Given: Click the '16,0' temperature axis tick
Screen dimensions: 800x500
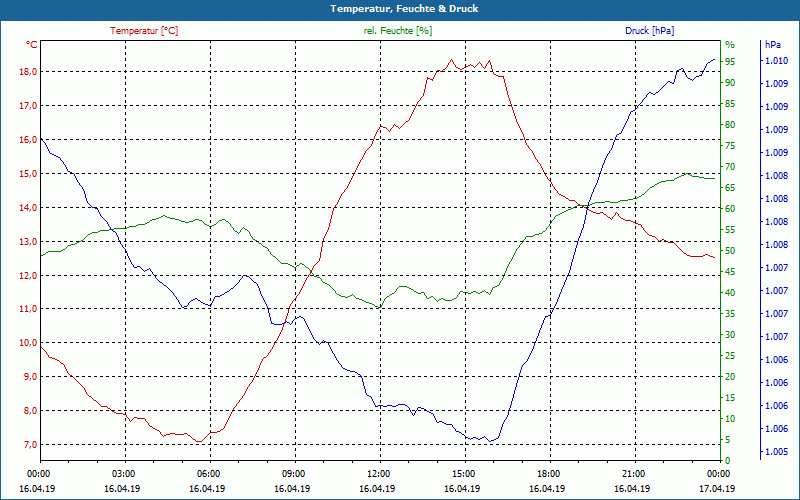Looking at the screenshot, I should pyautogui.click(x=29, y=139).
